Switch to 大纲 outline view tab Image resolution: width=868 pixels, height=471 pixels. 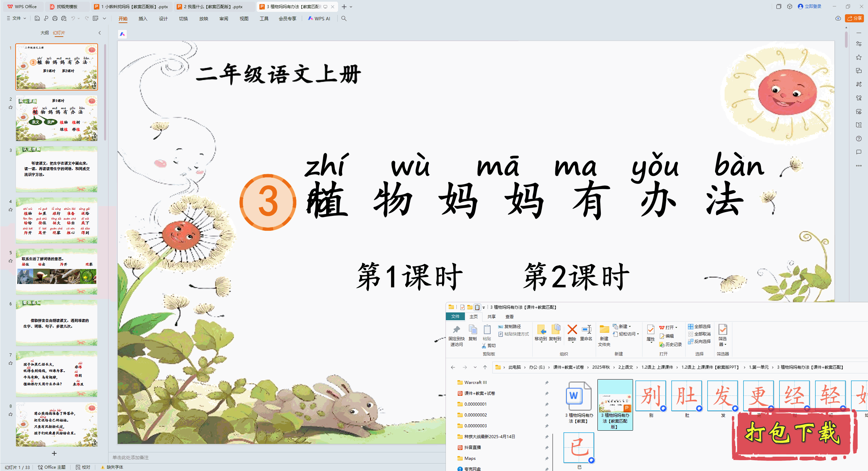pos(44,33)
